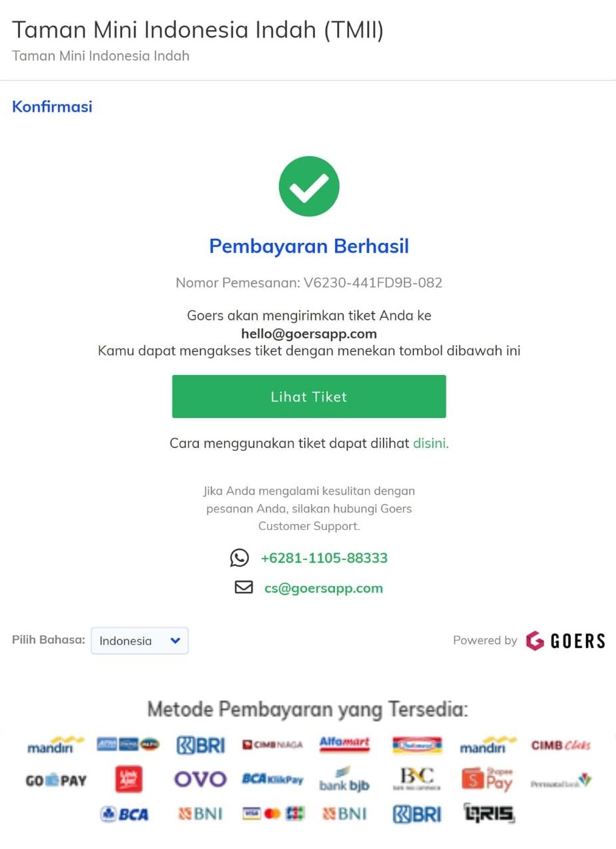Screen dimensions: 616x849
Task: Click the green checkmark success icon
Action: coord(308,186)
